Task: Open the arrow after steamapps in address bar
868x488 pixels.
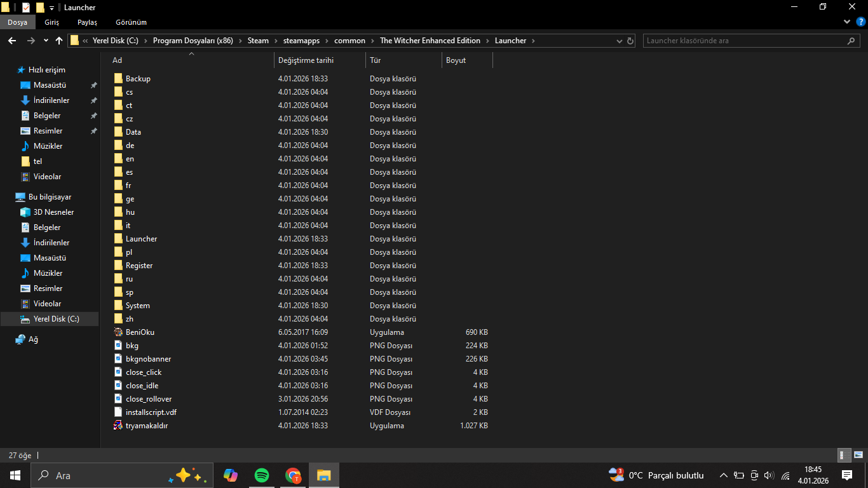Action: click(x=327, y=41)
